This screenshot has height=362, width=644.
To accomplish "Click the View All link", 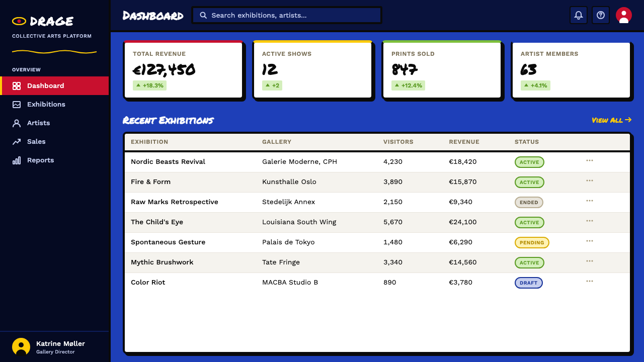I will click(x=612, y=120).
